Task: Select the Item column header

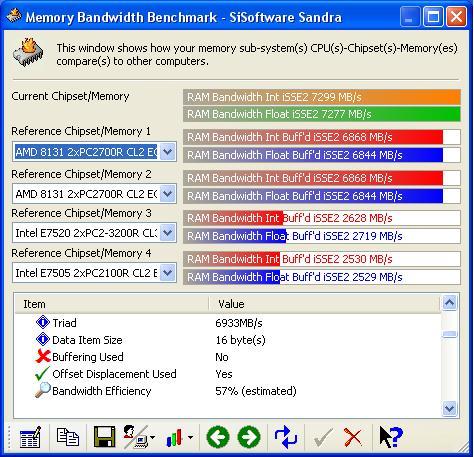Action: [112, 304]
